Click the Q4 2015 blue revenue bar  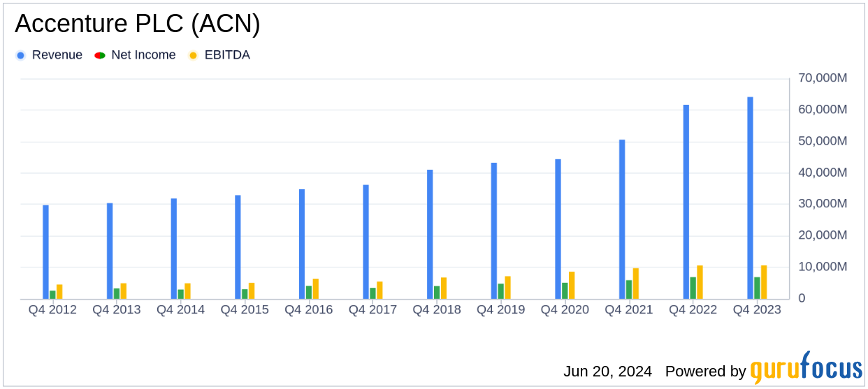pyautogui.click(x=238, y=247)
